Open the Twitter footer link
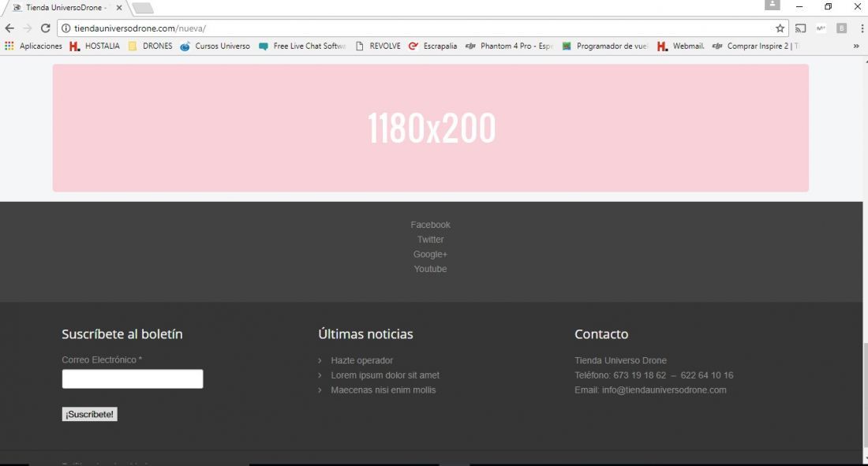Image resolution: width=868 pixels, height=466 pixels. click(430, 240)
